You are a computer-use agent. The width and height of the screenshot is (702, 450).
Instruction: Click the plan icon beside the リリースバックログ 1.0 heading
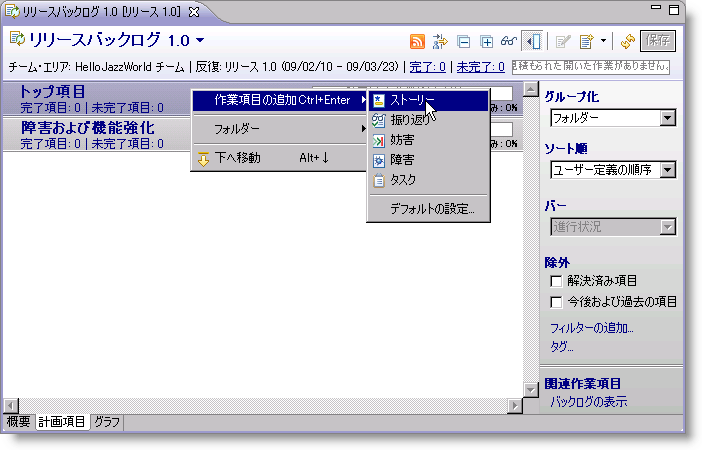(x=17, y=39)
